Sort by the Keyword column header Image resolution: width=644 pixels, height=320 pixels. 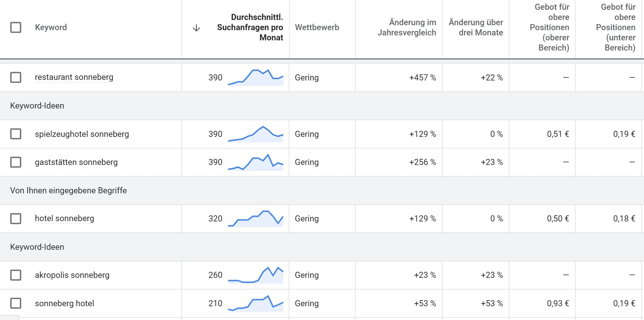pos(51,27)
